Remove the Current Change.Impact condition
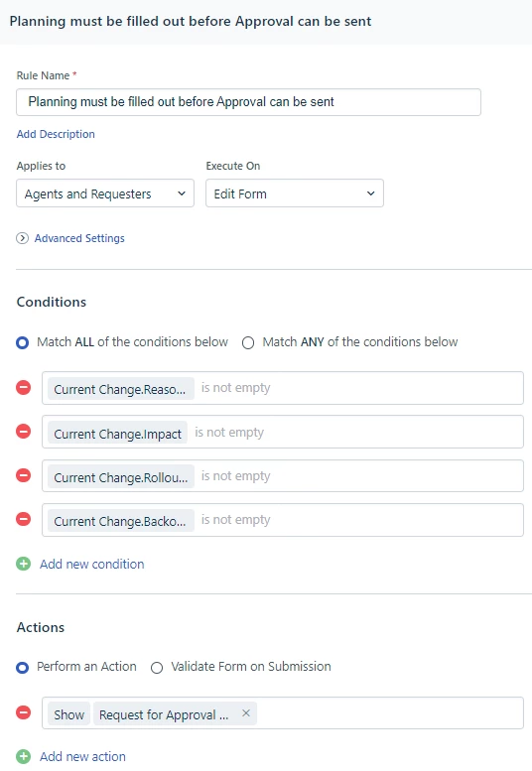Image resolution: width=532 pixels, height=771 pixels. click(23, 432)
